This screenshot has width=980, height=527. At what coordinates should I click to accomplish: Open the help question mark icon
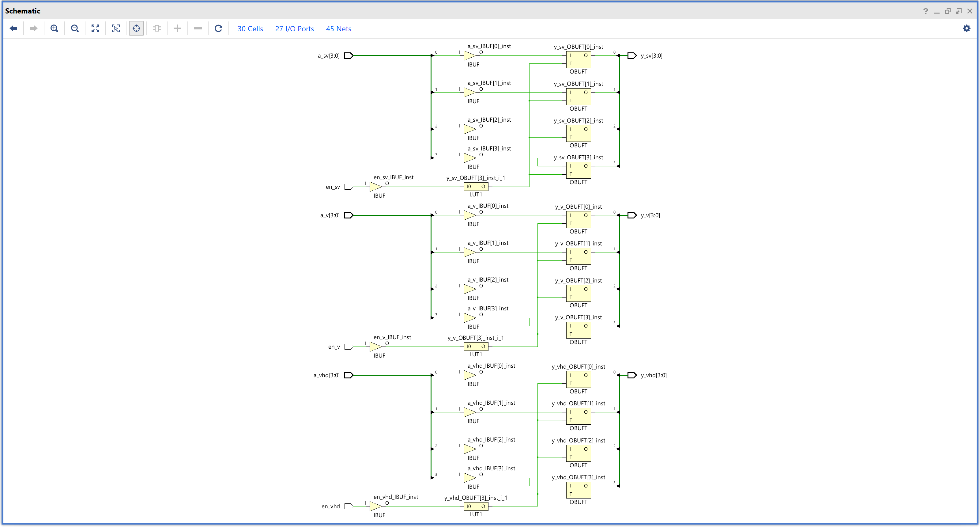pos(925,11)
